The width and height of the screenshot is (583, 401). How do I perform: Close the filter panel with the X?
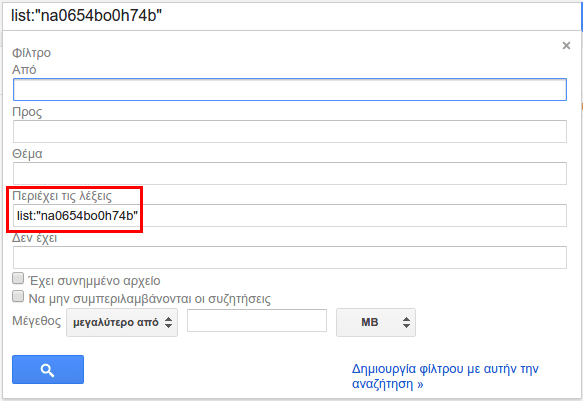pos(566,45)
